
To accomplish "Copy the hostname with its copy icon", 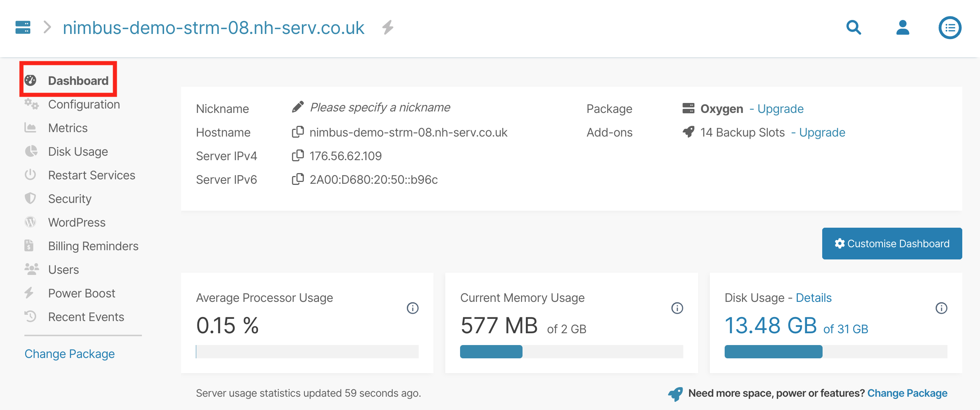I will [x=297, y=132].
